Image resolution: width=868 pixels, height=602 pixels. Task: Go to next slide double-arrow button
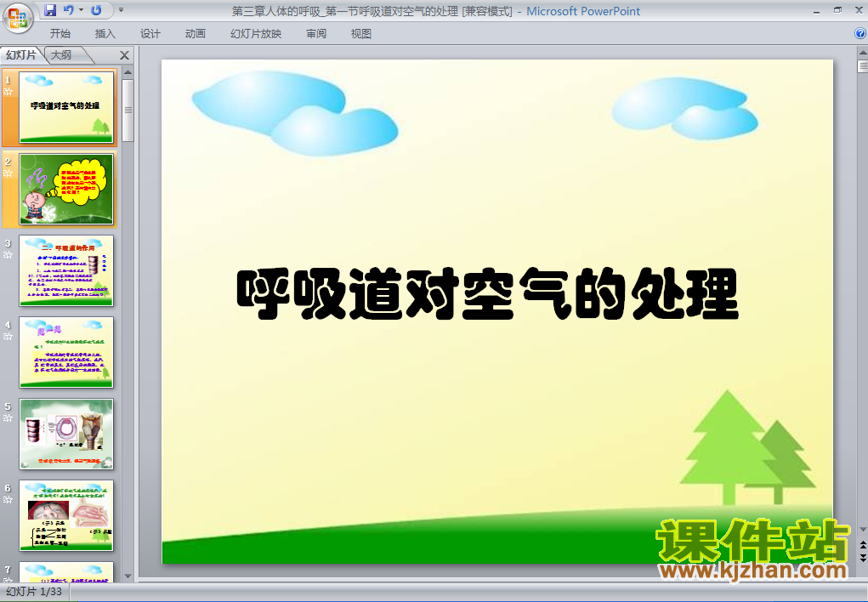coord(862,558)
